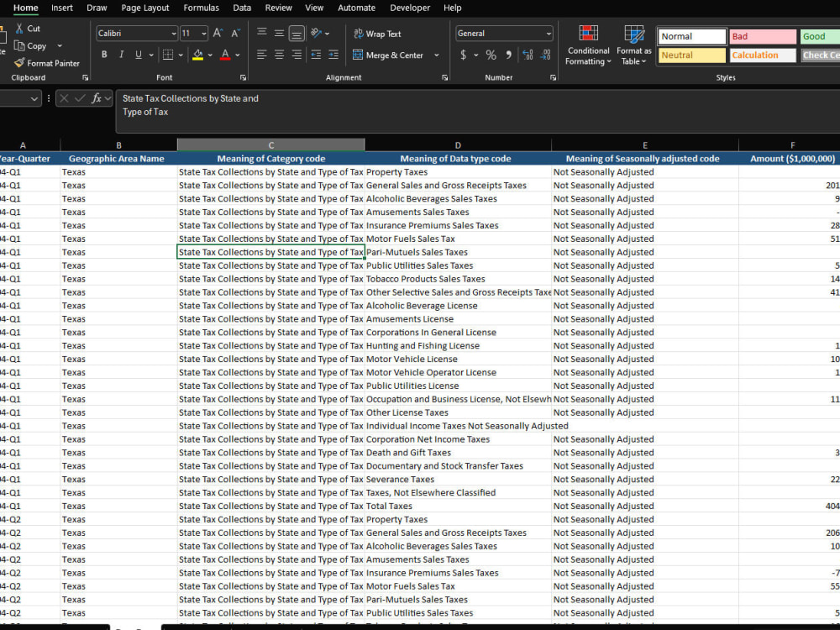Activate the Format Painter brush
The image size is (840, 630).
[19, 63]
